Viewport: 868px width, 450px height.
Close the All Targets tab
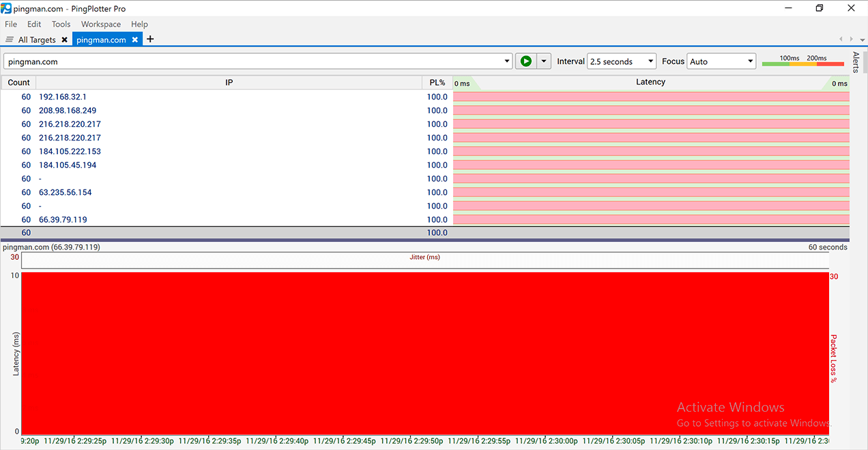click(x=64, y=39)
